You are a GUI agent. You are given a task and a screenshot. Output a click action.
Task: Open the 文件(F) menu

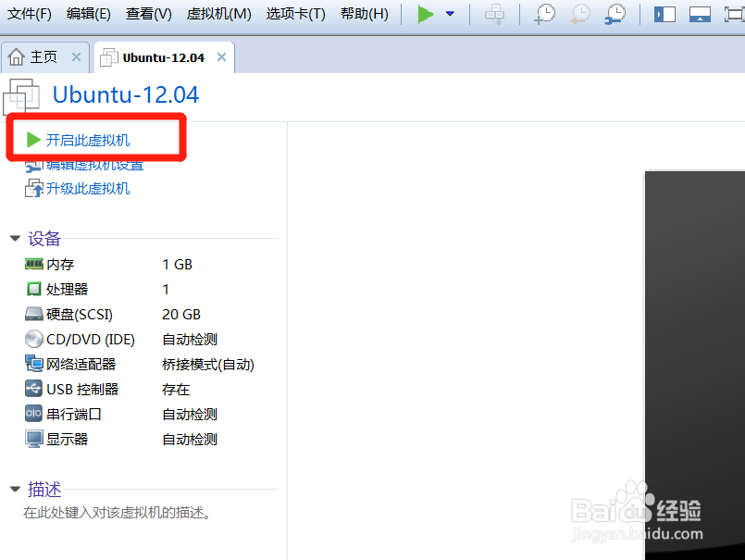coord(30,14)
